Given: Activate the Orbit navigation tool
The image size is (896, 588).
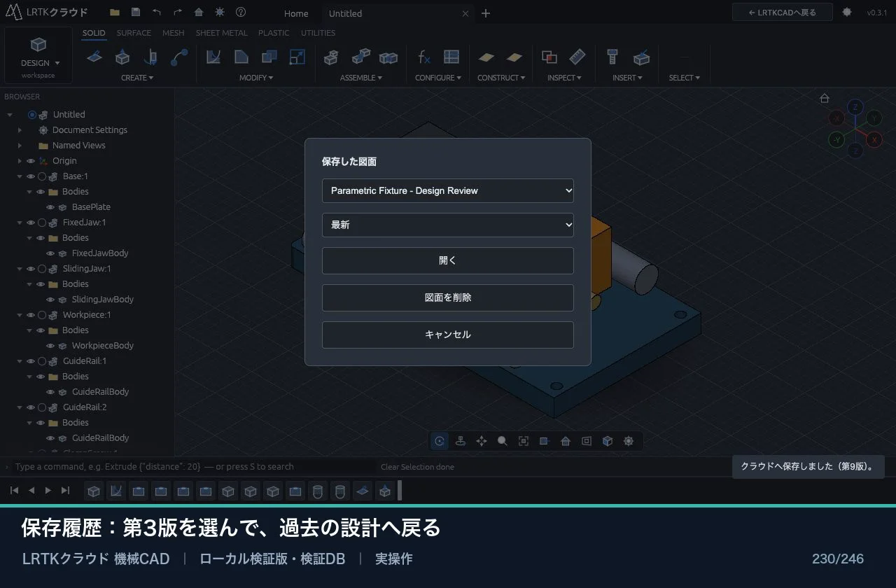Looking at the screenshot, I should coord(440,441).
